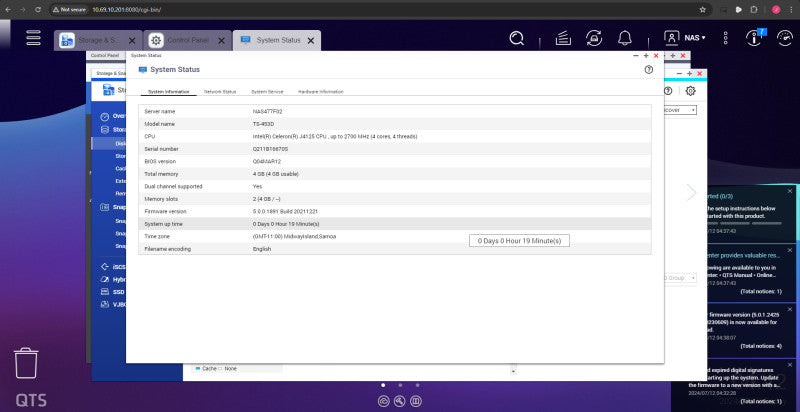Image resolution: width=800 pixels, height=412 pixels.
Task: Click the Time zone value Midway Island, Samoa
Action: pos(294,237)
